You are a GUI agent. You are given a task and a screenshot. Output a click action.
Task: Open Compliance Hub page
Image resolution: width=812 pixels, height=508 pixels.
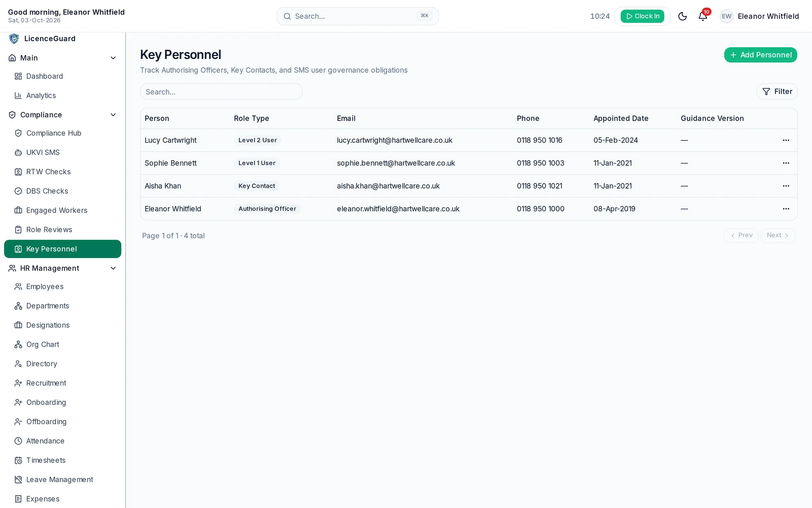pyautogui.click(x=63, y=133)
